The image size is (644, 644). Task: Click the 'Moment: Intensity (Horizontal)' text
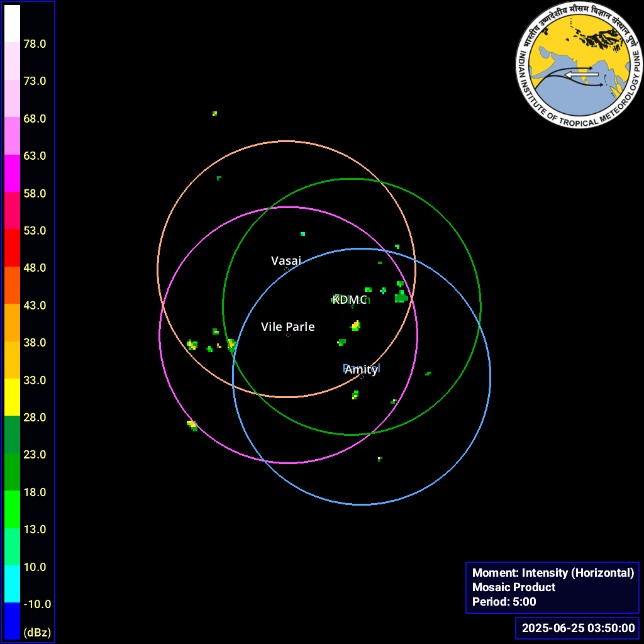click(553, 572)
